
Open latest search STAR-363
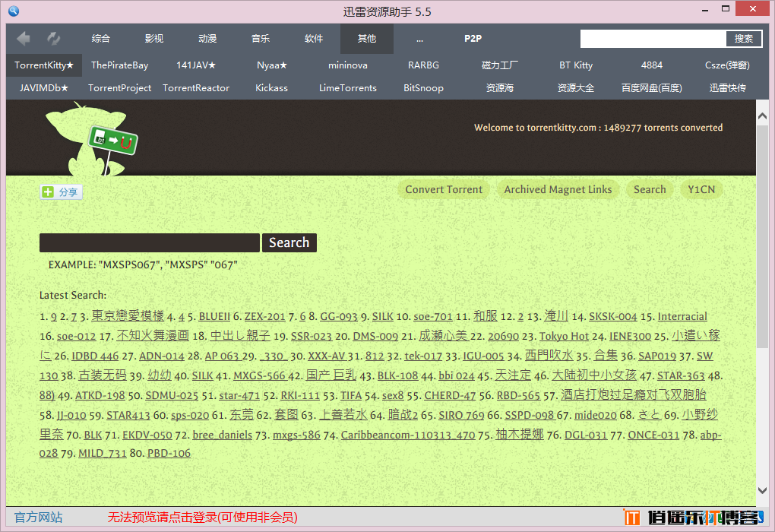point(681,375)
